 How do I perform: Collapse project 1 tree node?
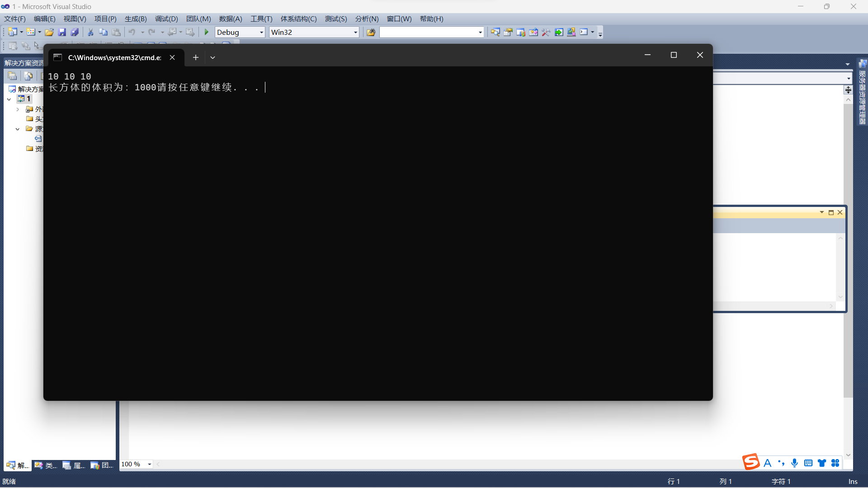[9, 99]
